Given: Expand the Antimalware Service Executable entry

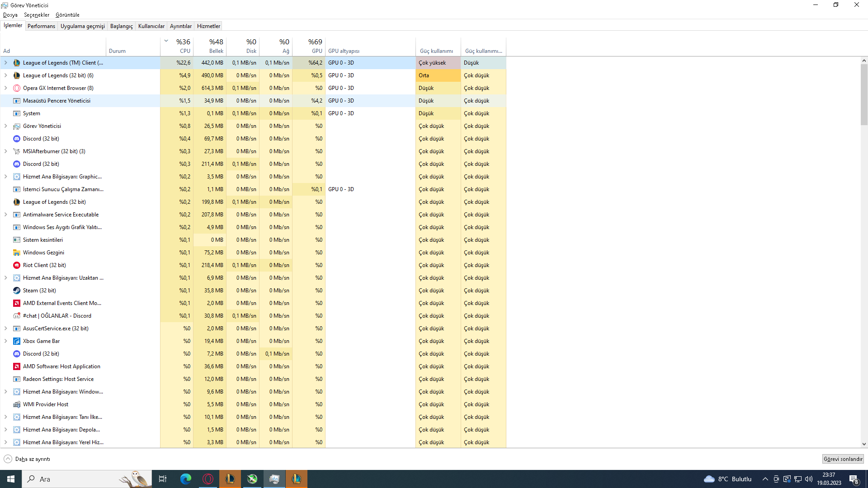Looking at the screenshot, I should (x=6, y=215).
